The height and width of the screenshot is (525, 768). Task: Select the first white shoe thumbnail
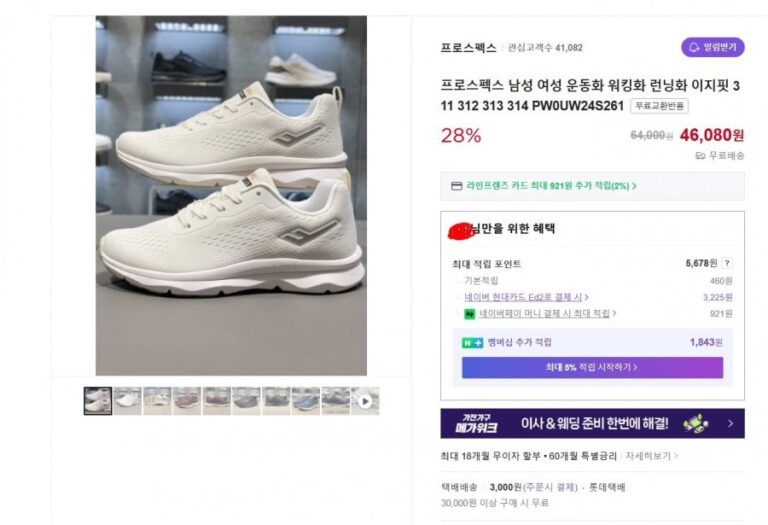[x=98, y=401]
